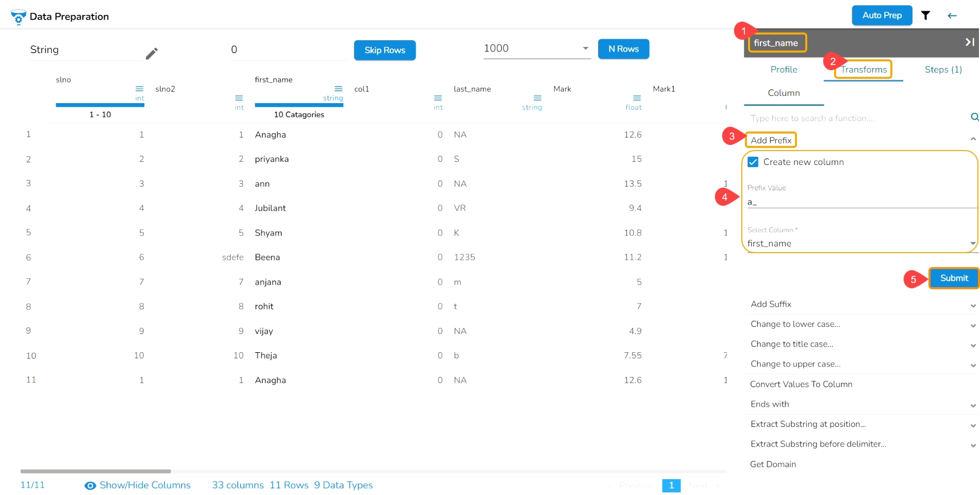The image size is (980, 495).
Task: Click the 33 columns status text
Action: [238, 485]
